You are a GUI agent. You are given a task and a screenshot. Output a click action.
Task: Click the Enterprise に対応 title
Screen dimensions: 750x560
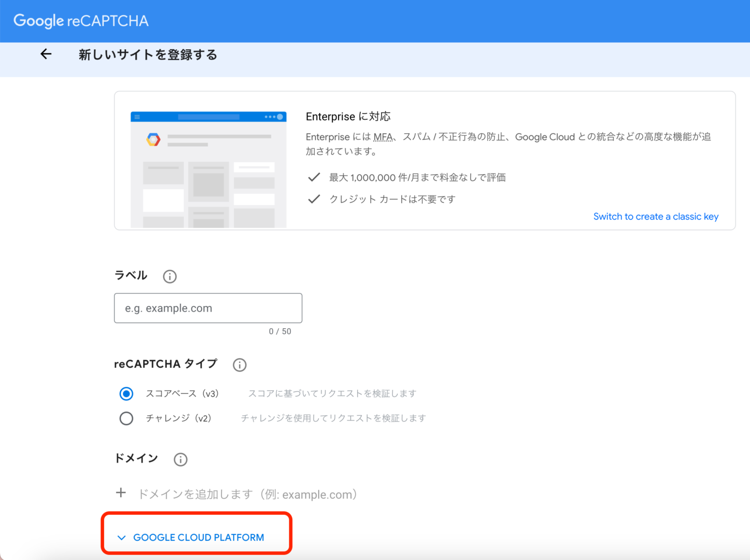tap(348, 117)
